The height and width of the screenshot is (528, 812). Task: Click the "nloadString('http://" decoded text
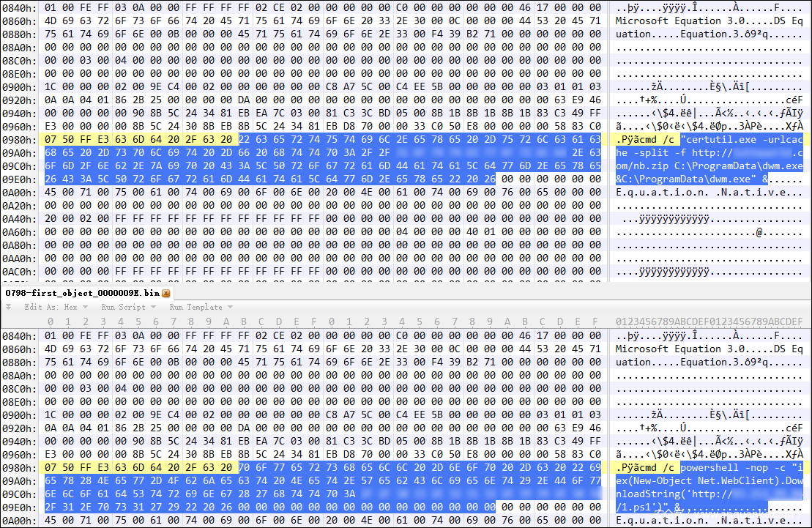coord(674,494)
